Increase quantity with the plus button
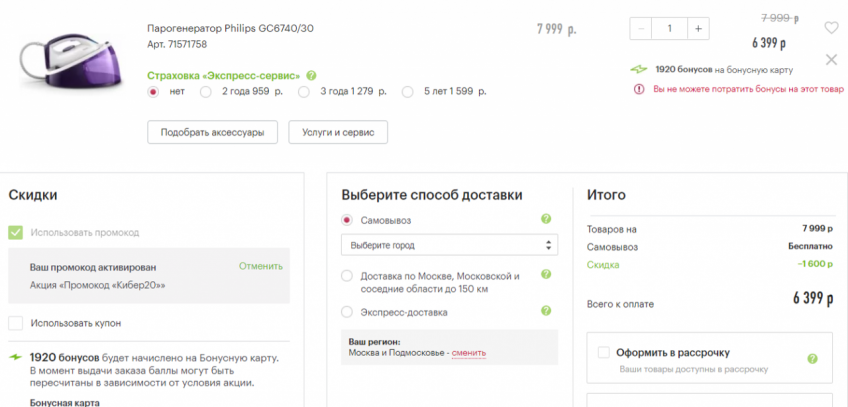The height and width of the screenshot is (407, 848). click(x=698, y=29)
